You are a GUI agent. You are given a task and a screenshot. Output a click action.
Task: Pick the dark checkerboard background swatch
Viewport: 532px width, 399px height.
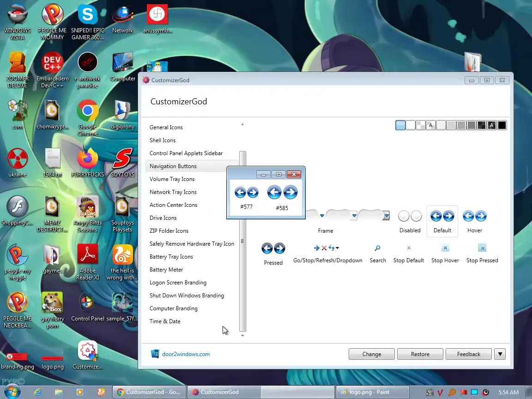(482, 125)
